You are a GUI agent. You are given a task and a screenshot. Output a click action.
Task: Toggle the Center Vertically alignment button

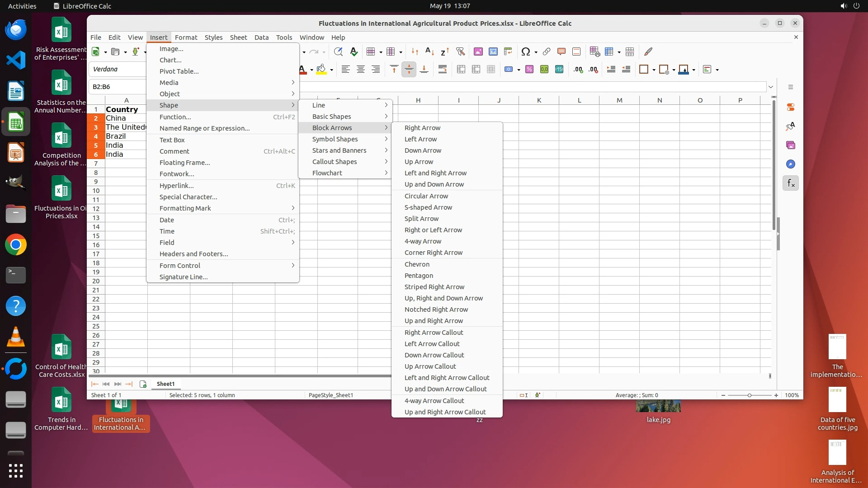pos(409,69)
